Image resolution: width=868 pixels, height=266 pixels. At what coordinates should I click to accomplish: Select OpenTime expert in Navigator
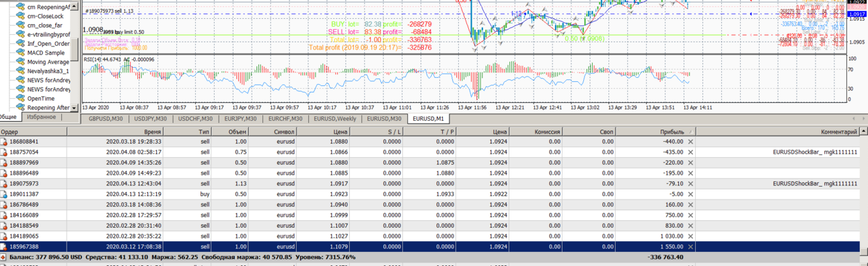[x=40, y=99]
